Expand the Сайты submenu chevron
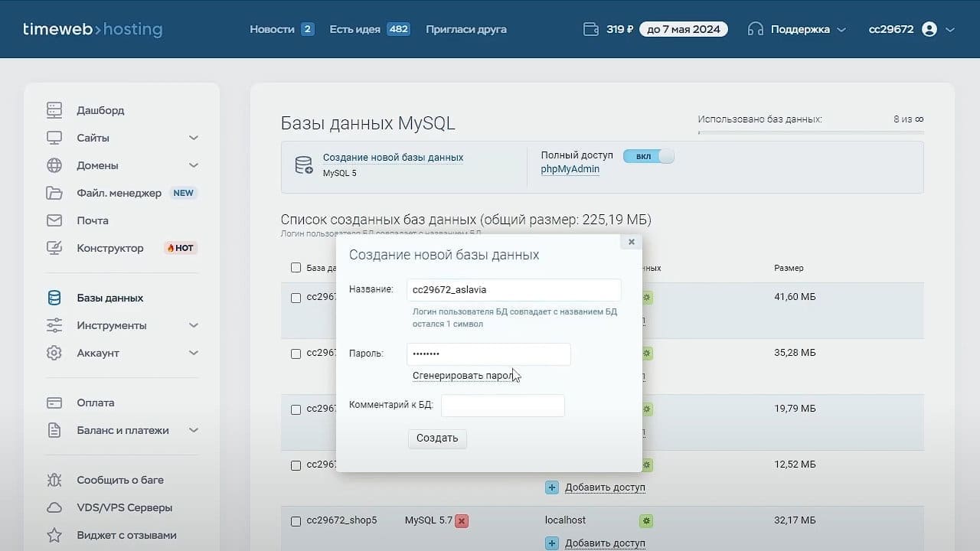 (x=194, y=138)
